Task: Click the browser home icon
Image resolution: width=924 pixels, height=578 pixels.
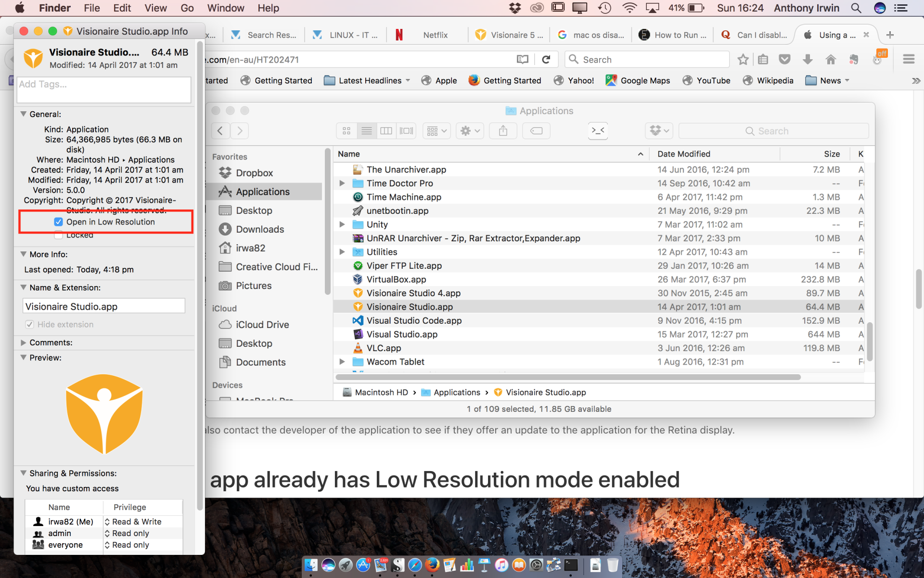Action: click(x=831, y=59)
